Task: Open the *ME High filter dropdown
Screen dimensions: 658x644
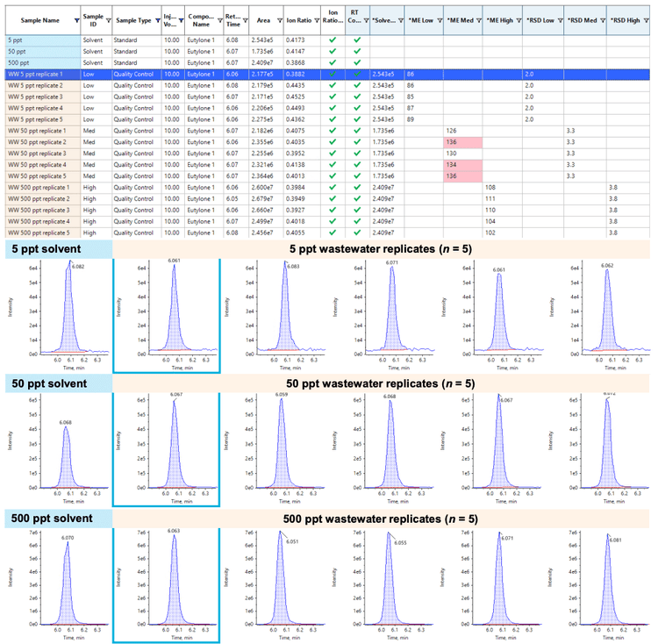Action: (518, 18)
